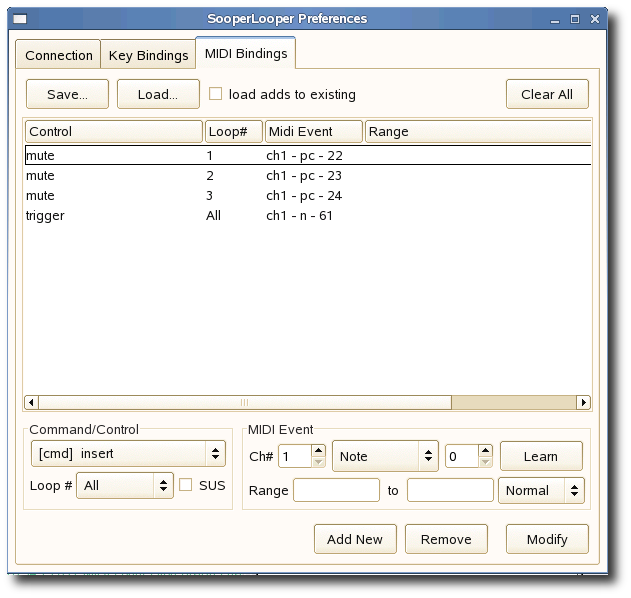Image resolution: width=631 pixels, height=598 pixels.
Task: Open the Note event type dropdown
Action: tap(385, 456)
